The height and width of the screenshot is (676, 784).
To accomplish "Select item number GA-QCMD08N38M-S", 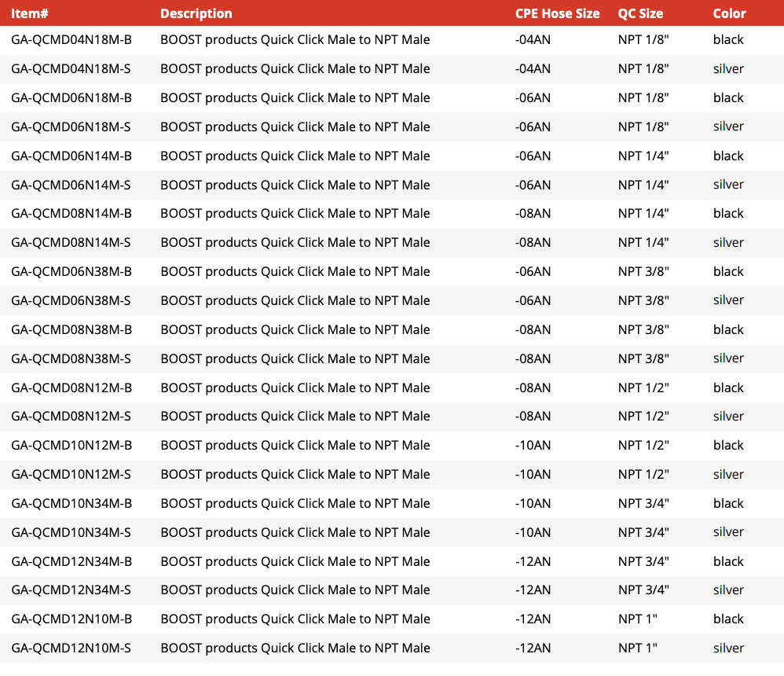I will (x=71, y=358).
